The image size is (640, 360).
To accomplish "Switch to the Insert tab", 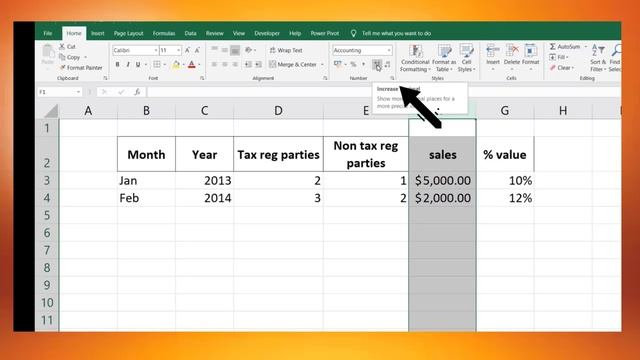I will click(x=98, y=33).
